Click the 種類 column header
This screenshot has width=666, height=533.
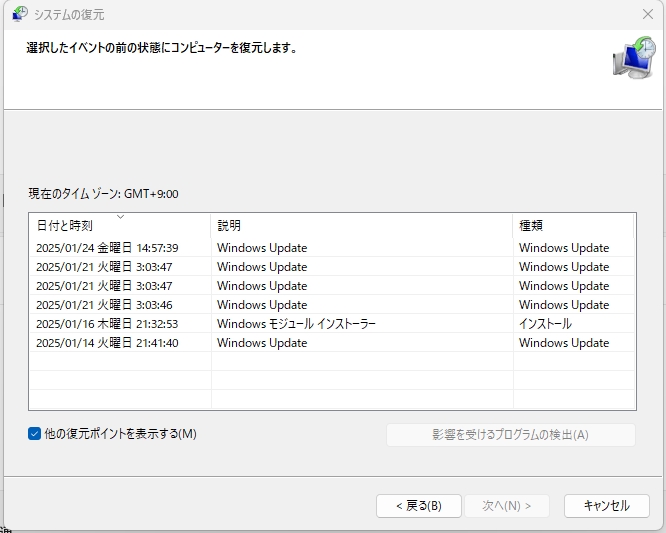(531, 226)
